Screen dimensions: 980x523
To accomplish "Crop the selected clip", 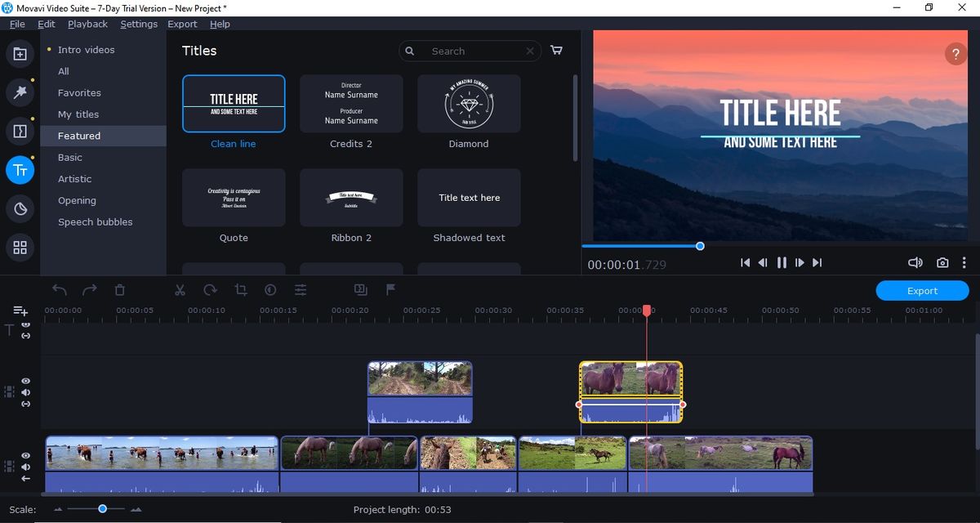I will [x=242, y=290].
